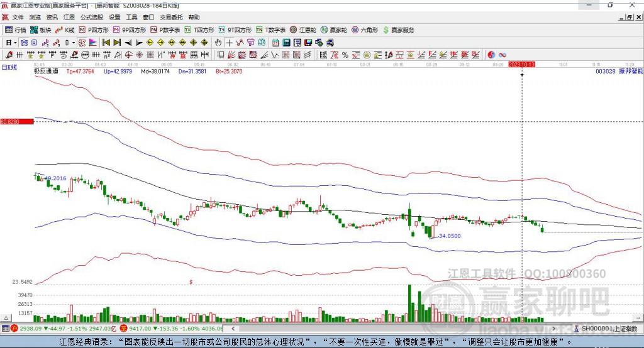644x348 pixels.
Task: Select the hand pan tool
Action: (x=218, y=43)
